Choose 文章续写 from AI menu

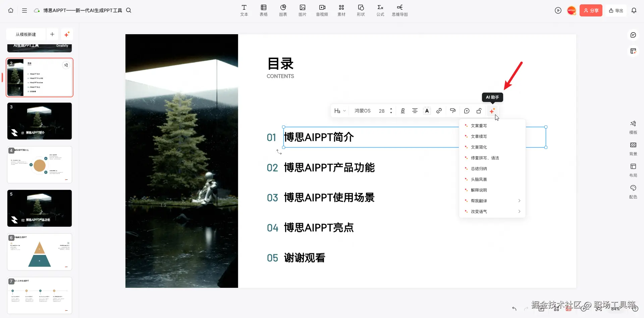pos(492,137)
